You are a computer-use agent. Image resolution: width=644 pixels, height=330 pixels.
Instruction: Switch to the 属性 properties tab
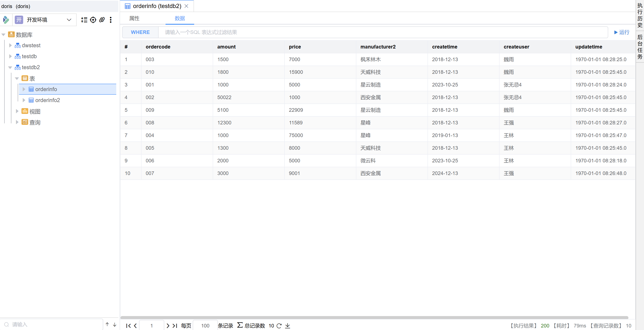point(134,18)
